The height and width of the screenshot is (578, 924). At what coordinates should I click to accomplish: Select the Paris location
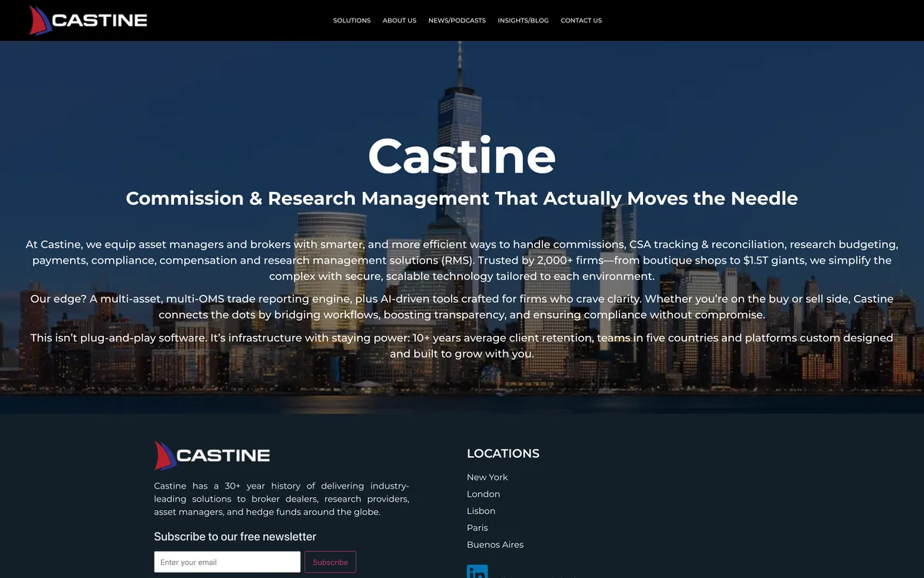tap(477, 528)
